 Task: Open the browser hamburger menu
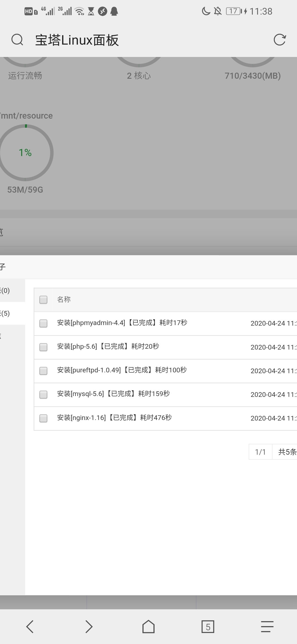click(267, 627)
